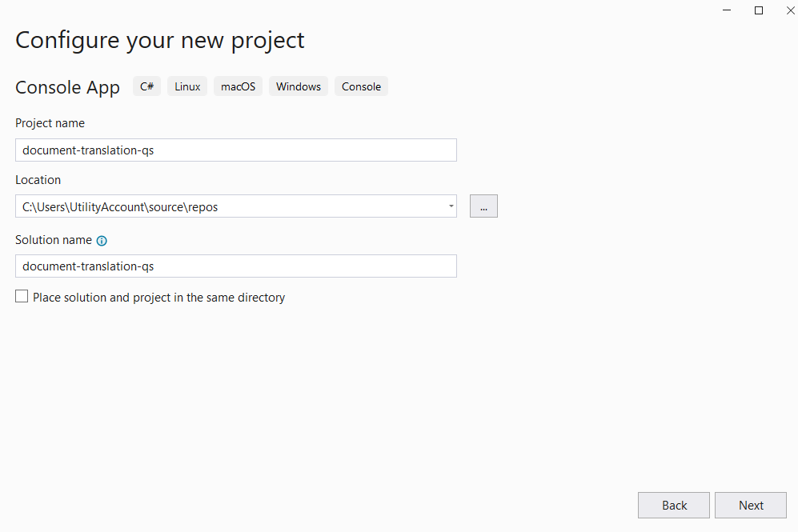This screenshot has width=798, height=532.
Task: Click the Place solution checkbox label text
Action: coord(158,298)
